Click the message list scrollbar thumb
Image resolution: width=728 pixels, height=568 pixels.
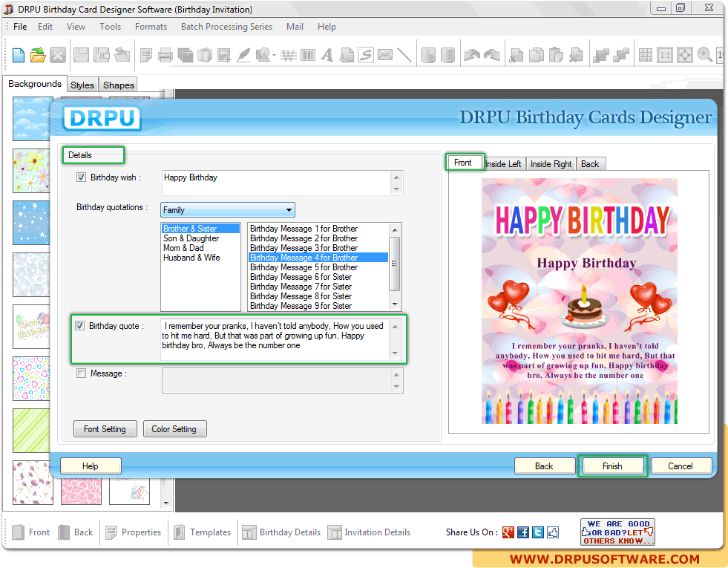click(395, 264)
